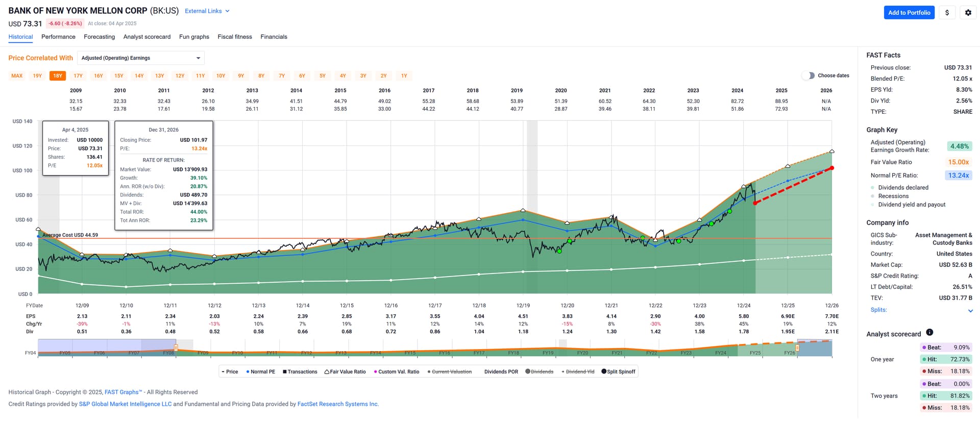Select the 19Y time range
Image resolution: width=980 pixels, height=421 pixels.
point(37,76)
